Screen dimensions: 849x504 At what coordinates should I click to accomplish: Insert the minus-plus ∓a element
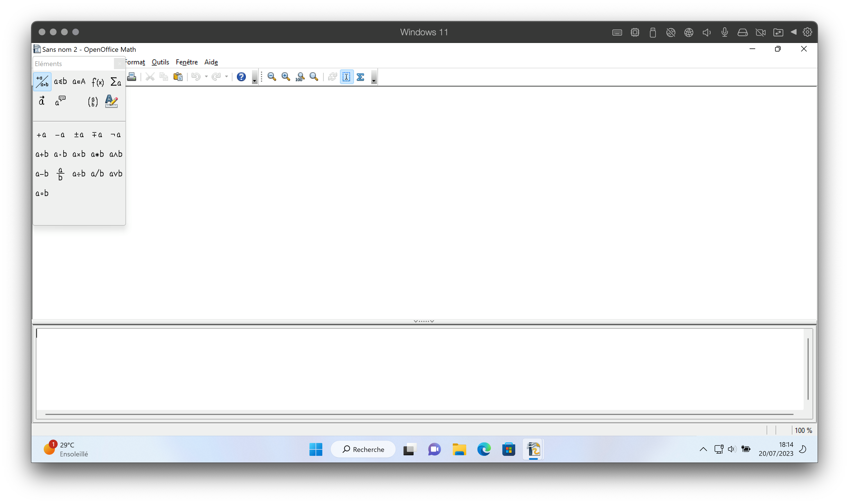click(x=97, y=135)
